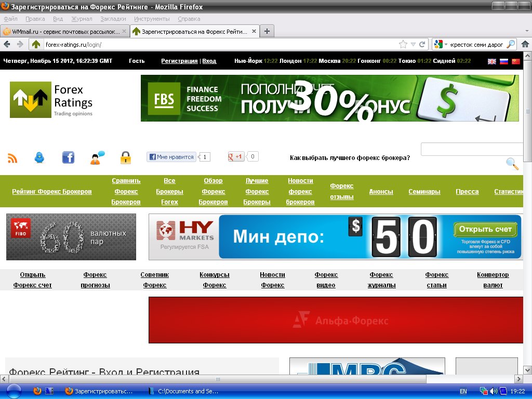
Task: Reload the page with the refresh icon
Action: (x=422, y=44)
